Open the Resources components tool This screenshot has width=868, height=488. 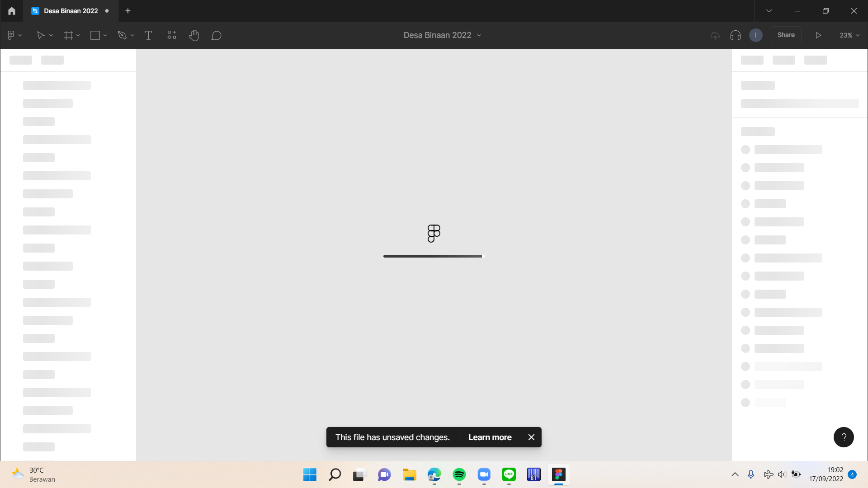click(172, 35)
